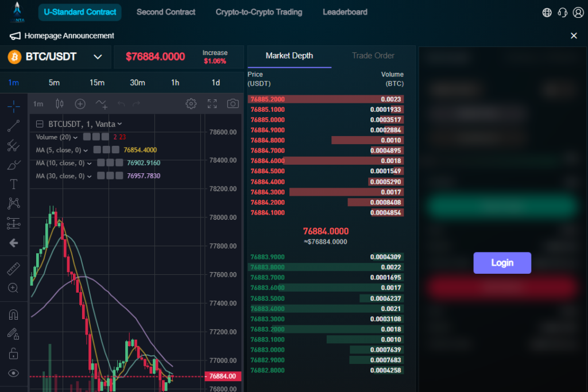588x392 pixels.
Task: Select the 1h timeframe
Action: click(x=175, y=83)
